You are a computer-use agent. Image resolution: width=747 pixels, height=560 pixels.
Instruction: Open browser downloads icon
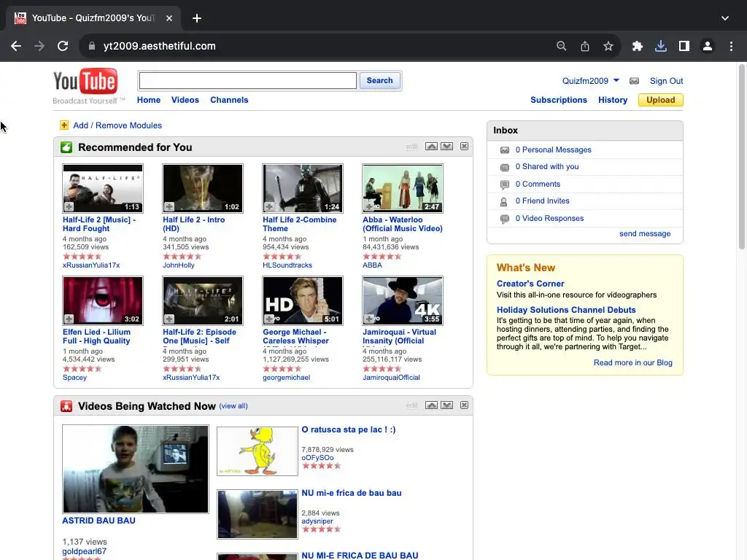click(x=660, y=46)
